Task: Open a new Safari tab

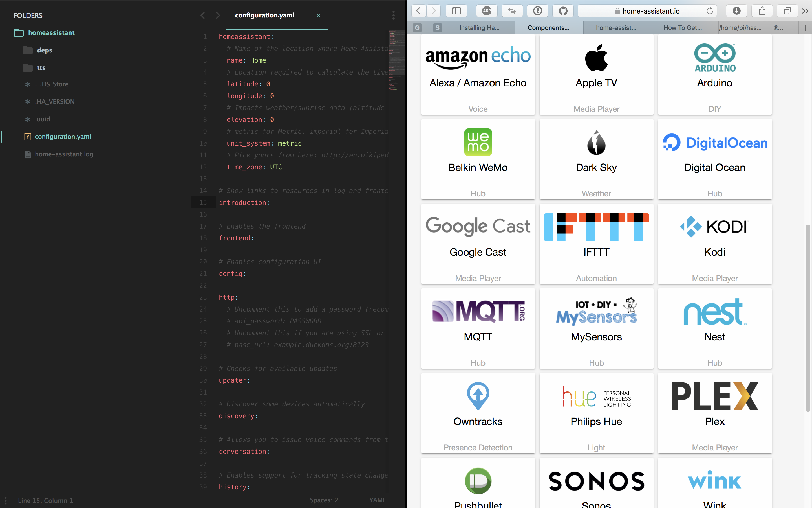Action: 805,28
